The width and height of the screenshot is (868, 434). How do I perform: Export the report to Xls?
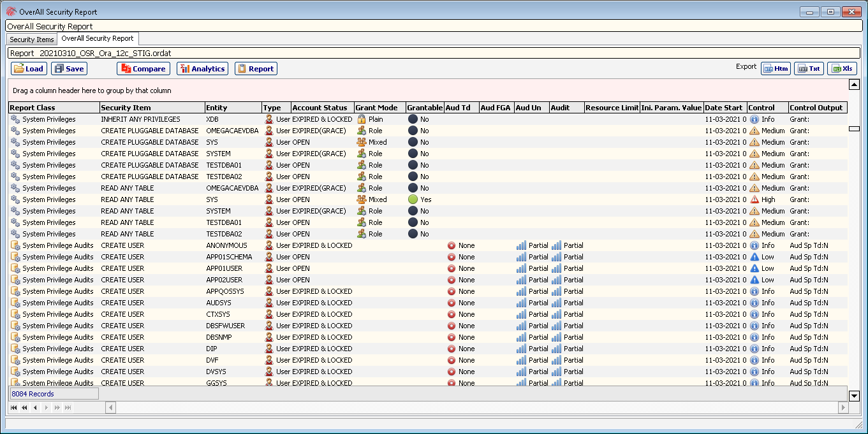coord(842,69)
